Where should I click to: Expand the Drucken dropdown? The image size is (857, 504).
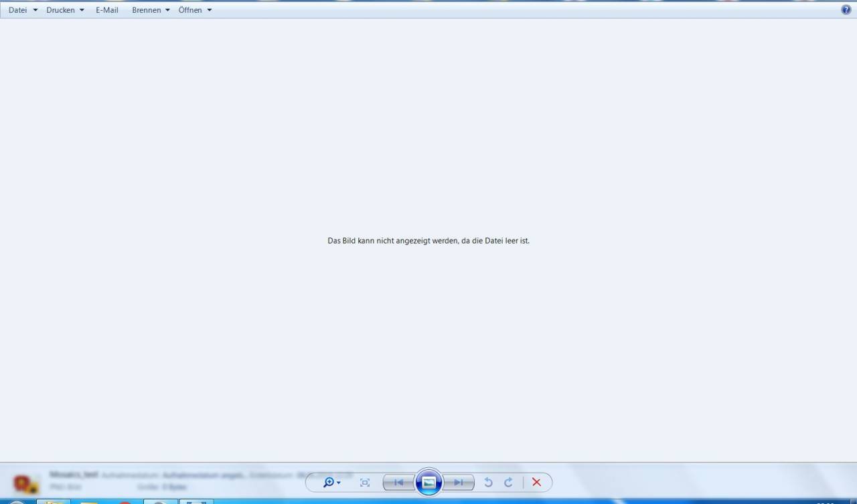65,10
